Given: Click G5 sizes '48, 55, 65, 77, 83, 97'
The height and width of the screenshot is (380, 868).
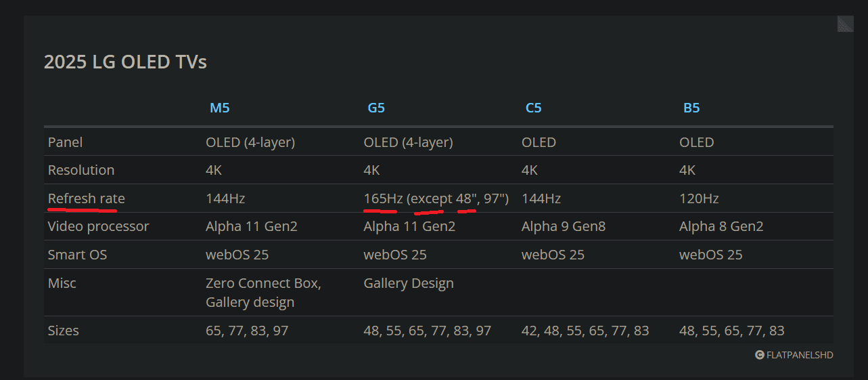Looking at the screenshot, I should (428, 331).
